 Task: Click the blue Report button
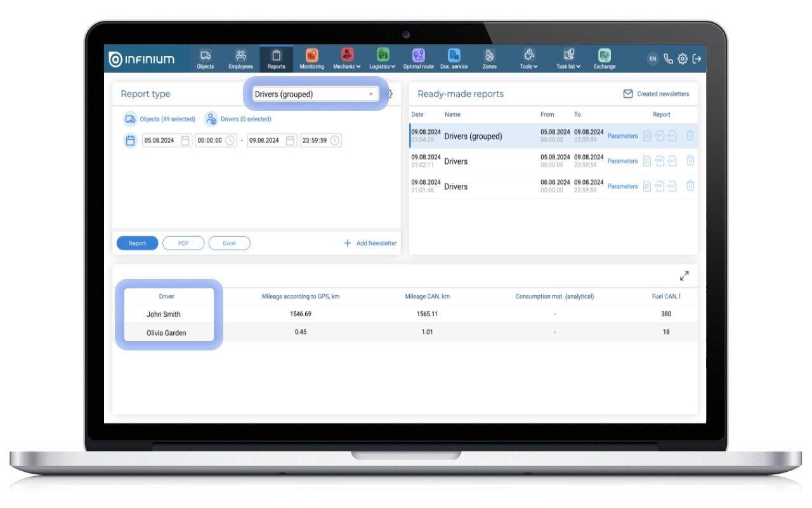coord(137,243)
